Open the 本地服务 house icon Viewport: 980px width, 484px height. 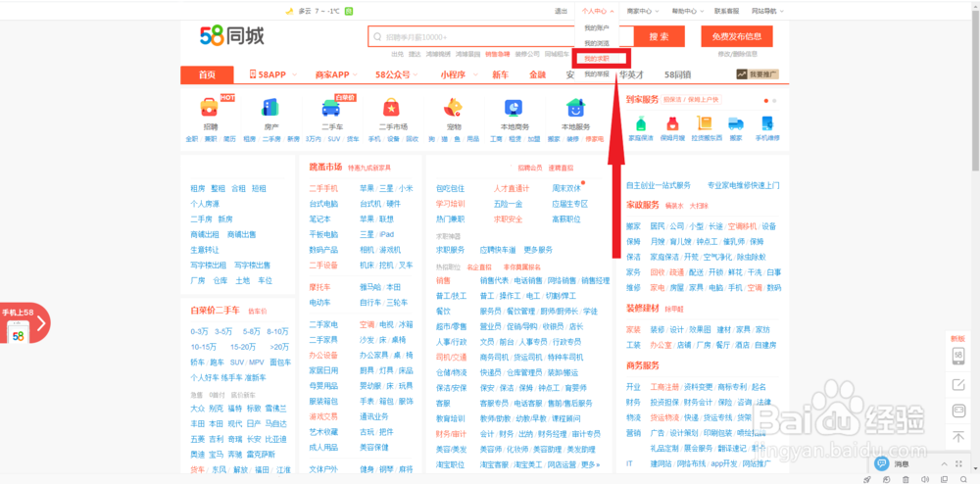(x=575, y=108)
